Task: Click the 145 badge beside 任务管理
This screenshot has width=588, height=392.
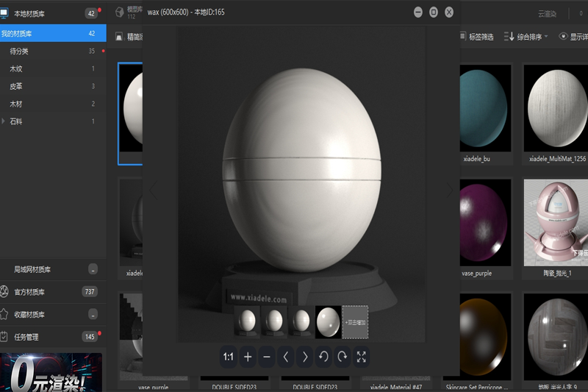Action: coord(90,337)
